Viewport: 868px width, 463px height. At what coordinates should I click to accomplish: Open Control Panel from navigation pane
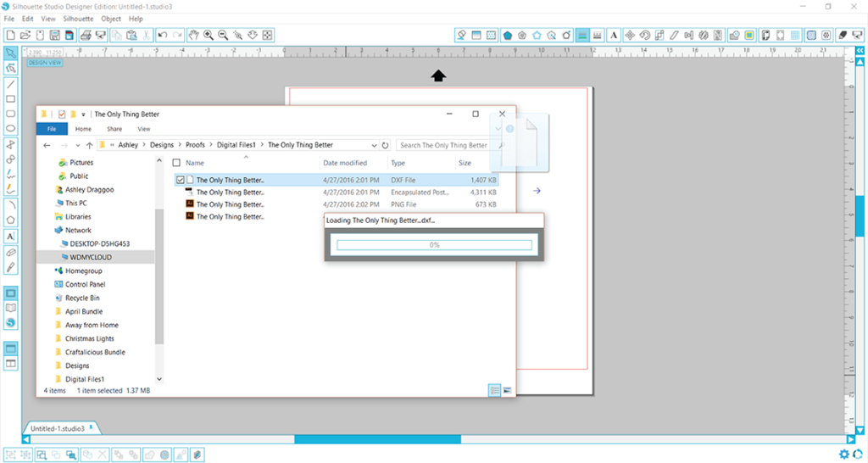(86, 284)
